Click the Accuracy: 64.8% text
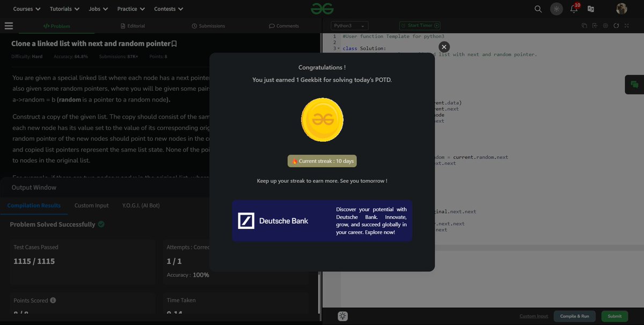 [70, 56]
